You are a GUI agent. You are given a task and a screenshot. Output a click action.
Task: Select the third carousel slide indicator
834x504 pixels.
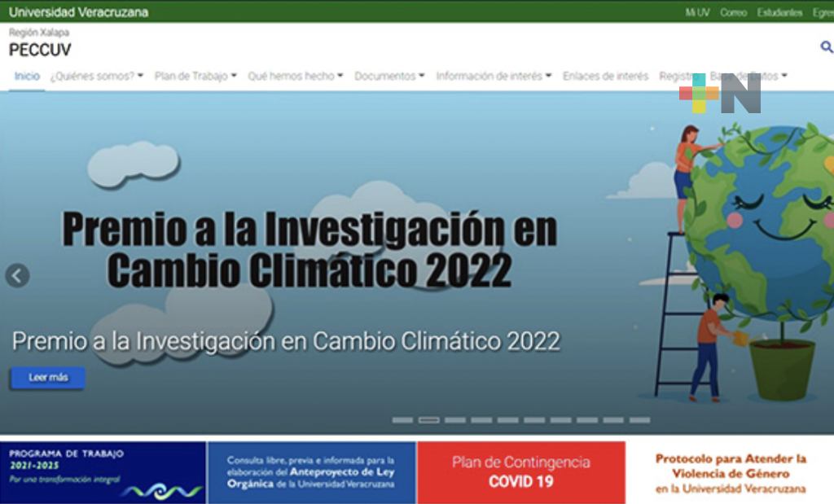(x=455, y=420)
